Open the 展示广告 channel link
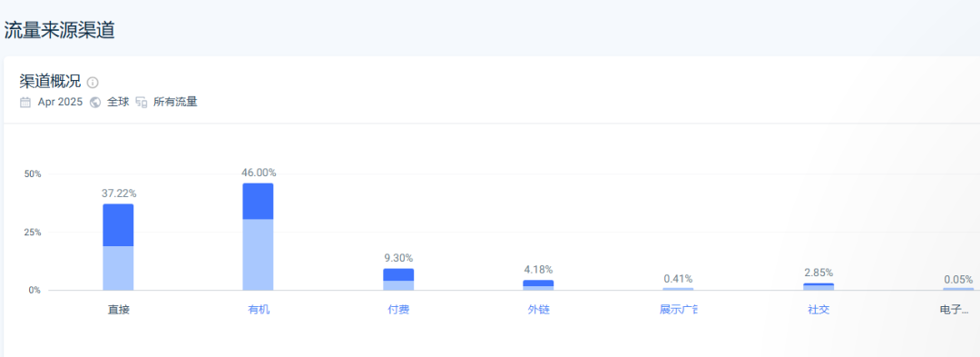 679,310
